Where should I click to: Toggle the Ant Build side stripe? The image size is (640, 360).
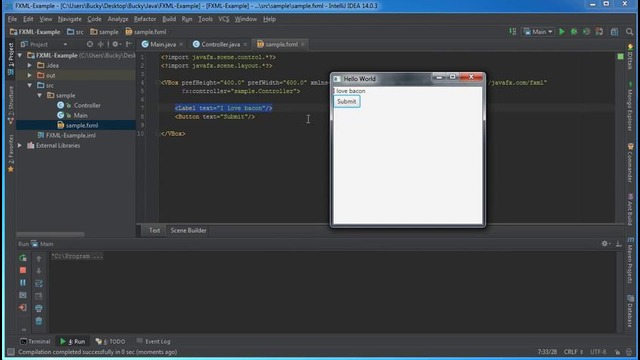click(x=631, y=209)
